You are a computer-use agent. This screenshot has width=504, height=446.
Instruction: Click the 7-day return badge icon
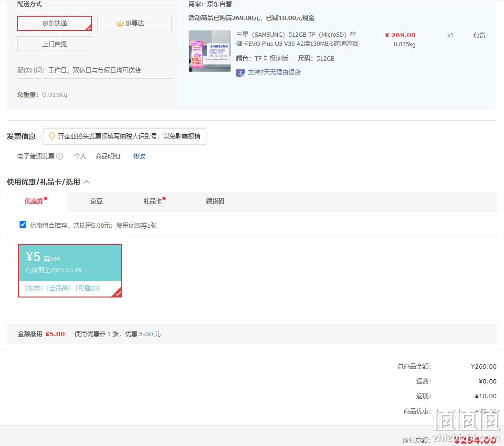click(x=241, y=73)
